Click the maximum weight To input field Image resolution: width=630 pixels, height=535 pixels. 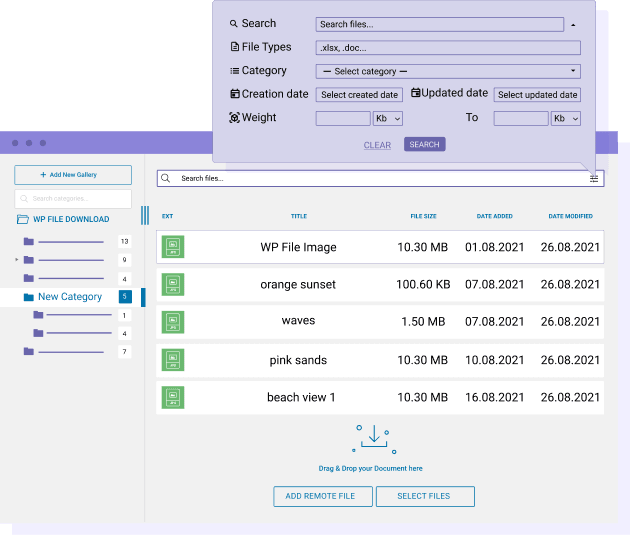click(521, 118)
